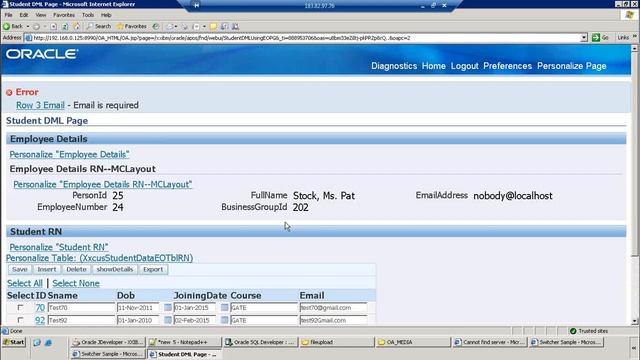Open JoiningDate calendar picker for row 70
The height and width of the screenshot is (360, 640).
[x=224, y=307]
